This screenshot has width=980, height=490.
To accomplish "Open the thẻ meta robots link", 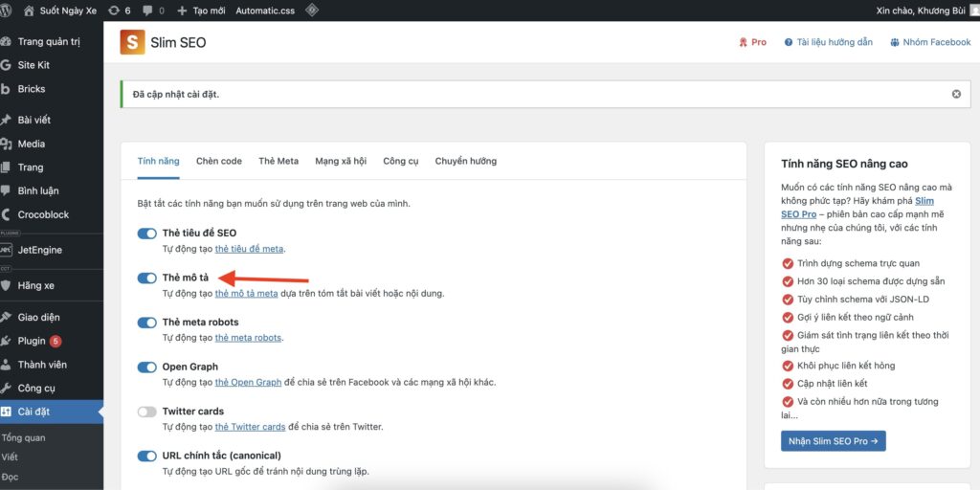I will (248, 338).
